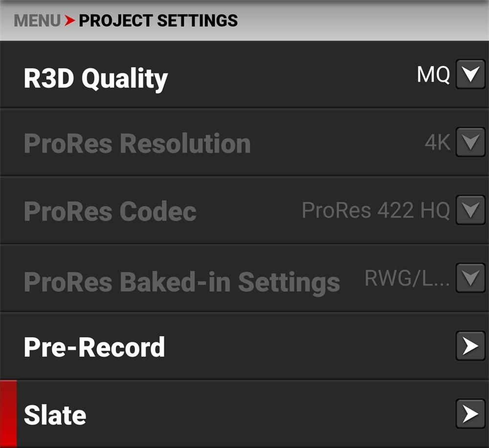Select the ProRes Resolution row label
489x448 pixels.
tap(137, 143)
